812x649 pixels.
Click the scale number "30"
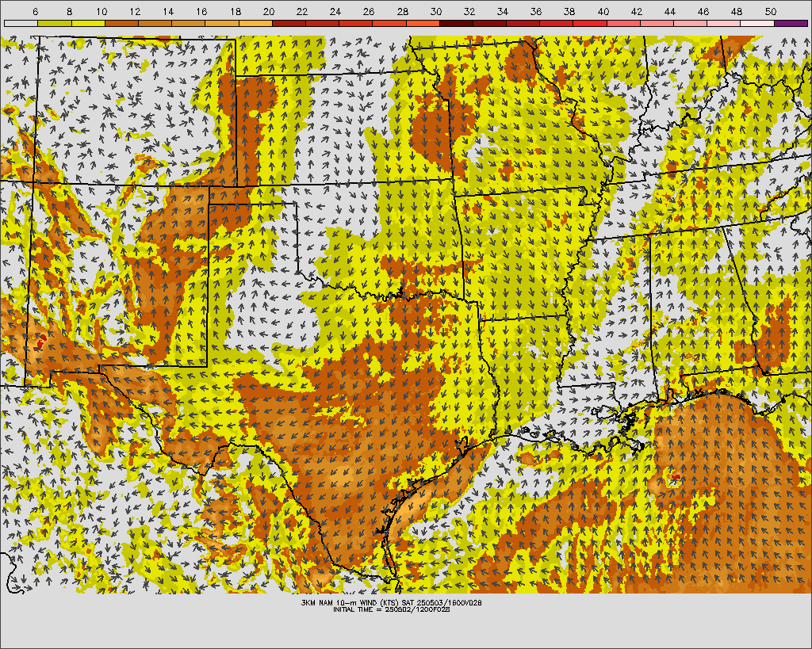point(436,11)
